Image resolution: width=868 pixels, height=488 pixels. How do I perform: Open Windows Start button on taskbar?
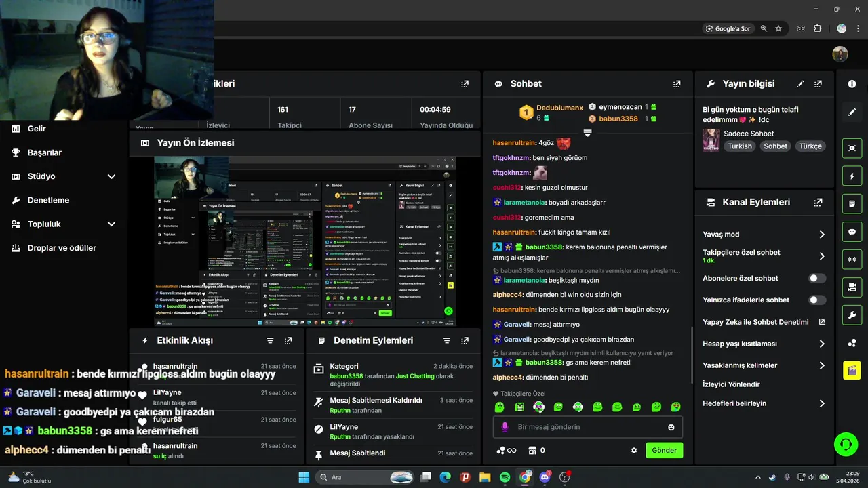304,477
